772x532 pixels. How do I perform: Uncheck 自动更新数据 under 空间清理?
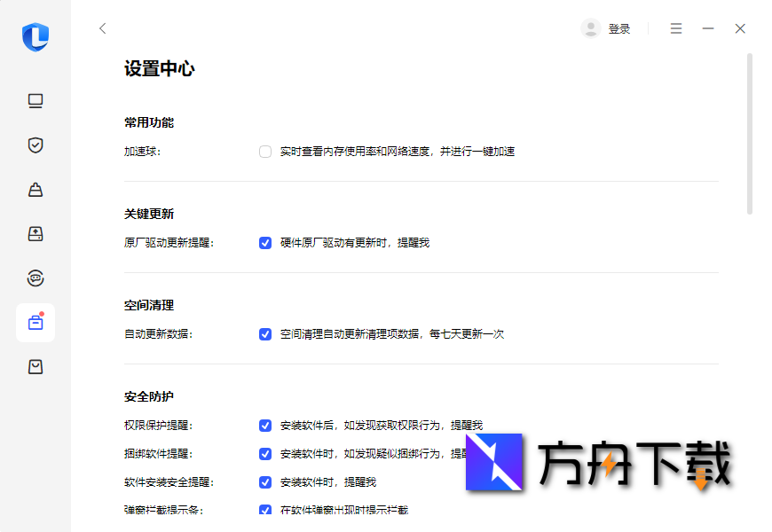pyautogui.click(x=265, y=333)
